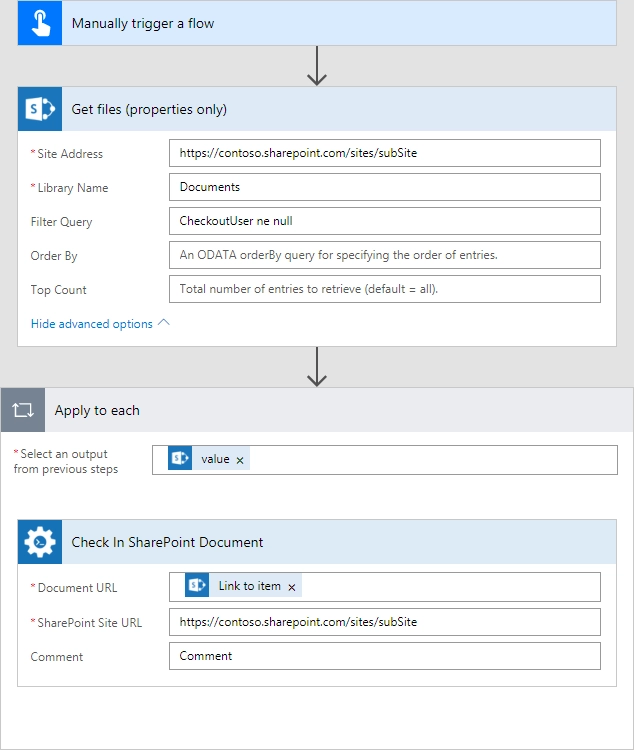Click the gear icon on Check In action
This screenshot has width=634, height=750.
tap(40, 542)
